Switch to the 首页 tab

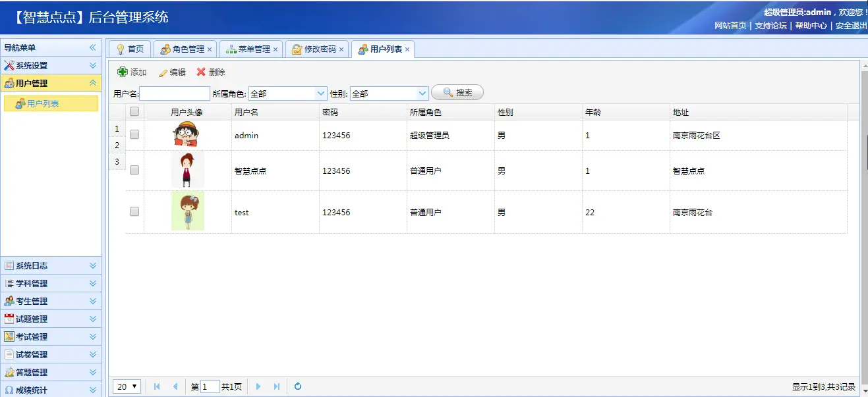[x=130, y=49]
